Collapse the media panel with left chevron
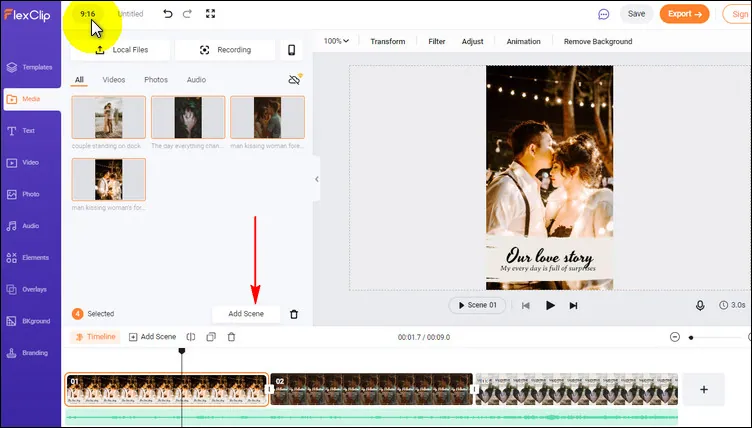Viewport: 752px width, 428px height. click(317, 179)
